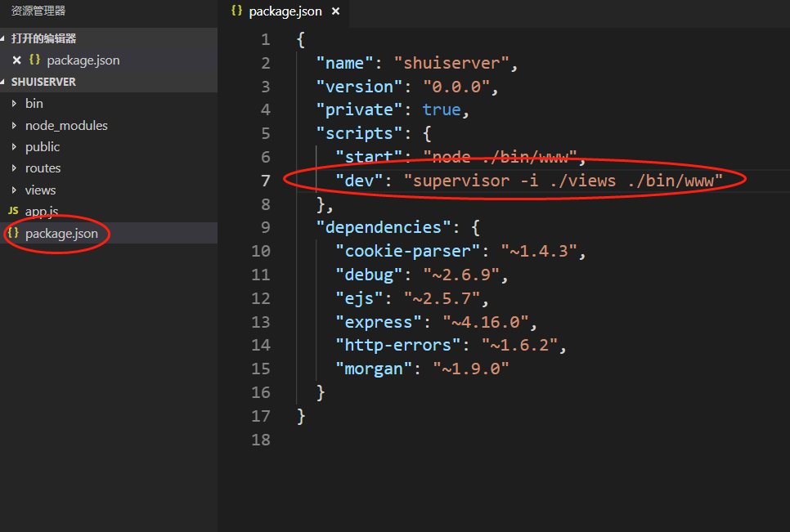
Task: Click the "ejs" dependency key
Action: coord(359,298)
